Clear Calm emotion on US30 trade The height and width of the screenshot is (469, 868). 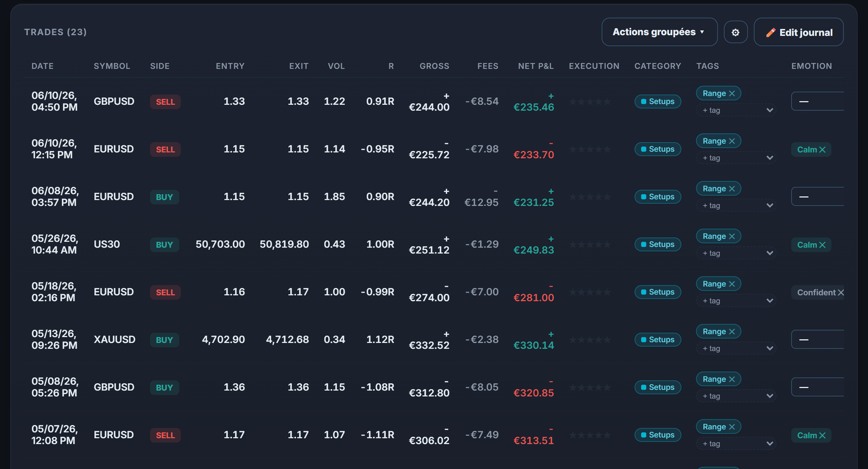tap(822, 245)
